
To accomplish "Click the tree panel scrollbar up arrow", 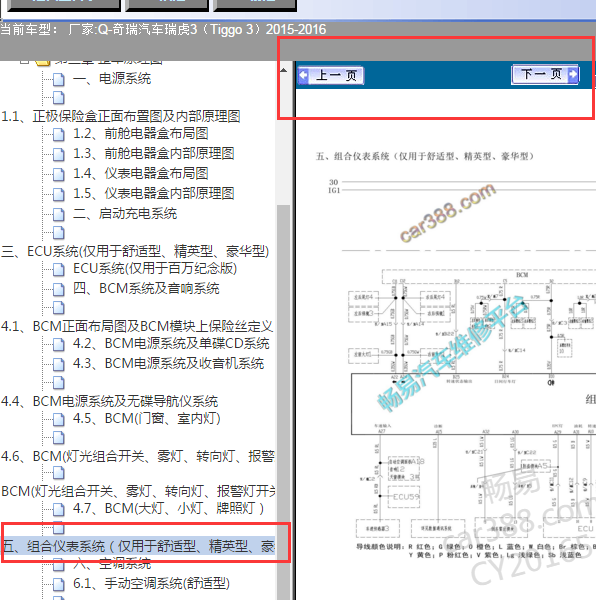I will [x=283, y=70].
